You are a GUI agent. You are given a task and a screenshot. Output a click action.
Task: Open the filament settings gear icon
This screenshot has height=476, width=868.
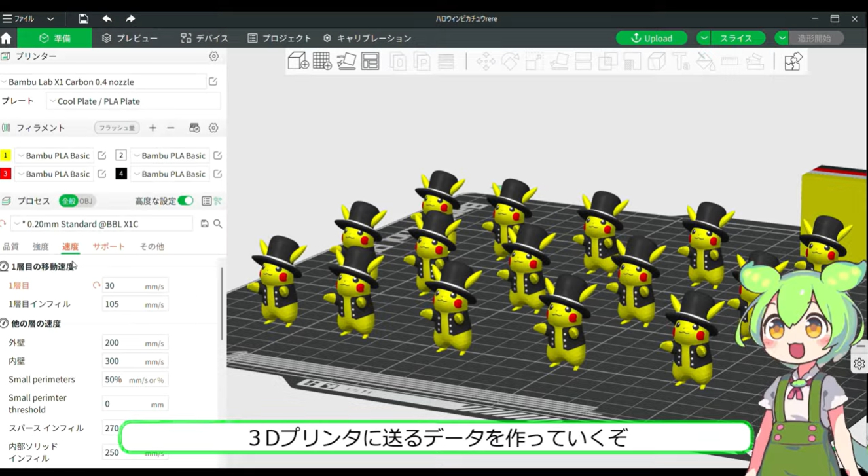pos(213,128)
